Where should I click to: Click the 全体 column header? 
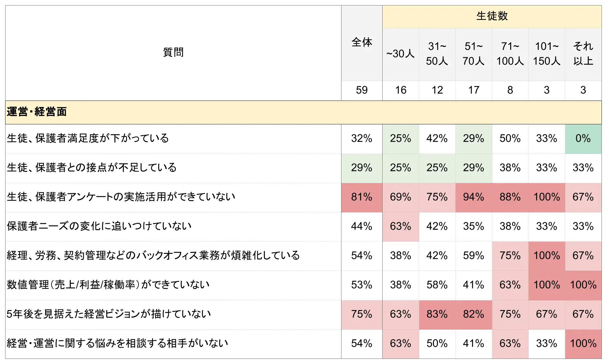click(x=362, y=42)
